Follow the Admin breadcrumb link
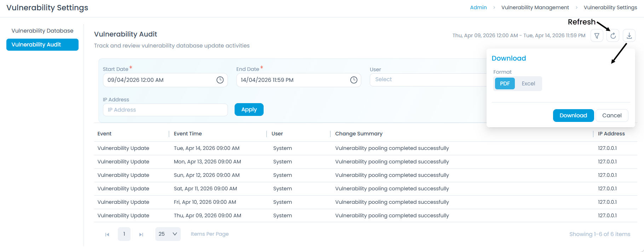Viewport: 644px width, 252px height. pyautogui.click(x=478, y=7)
